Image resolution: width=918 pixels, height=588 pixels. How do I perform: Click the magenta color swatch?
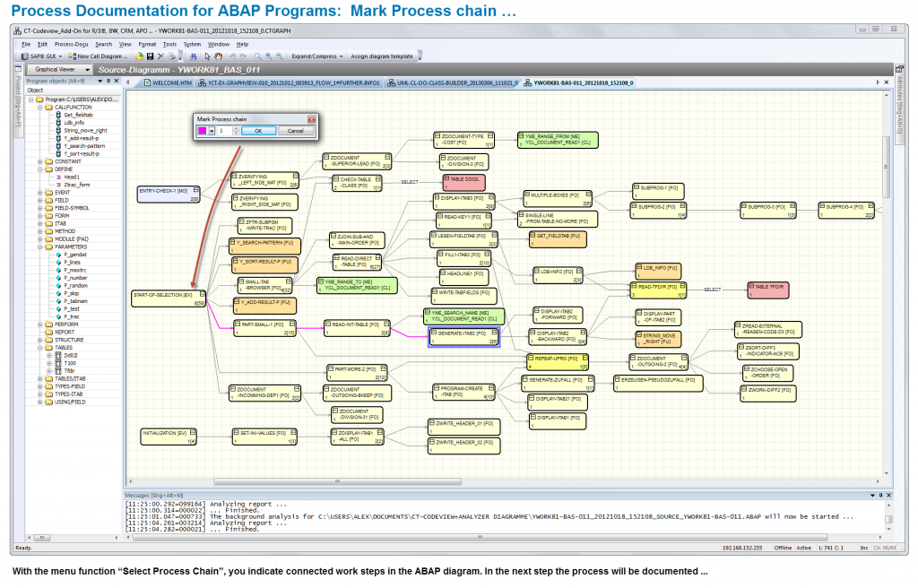click(x=203, y=131)
